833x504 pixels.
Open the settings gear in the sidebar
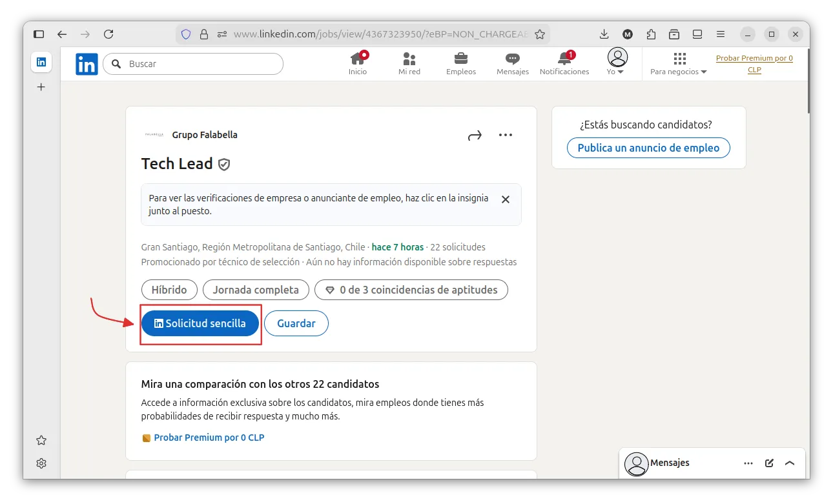pyautogui.click(x=41, y=463)
